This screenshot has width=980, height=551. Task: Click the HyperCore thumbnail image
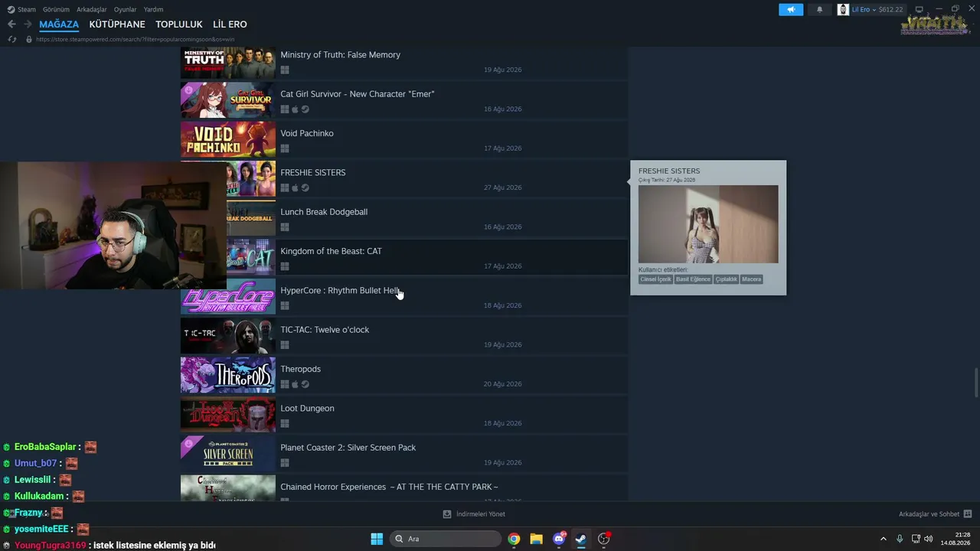228,298
